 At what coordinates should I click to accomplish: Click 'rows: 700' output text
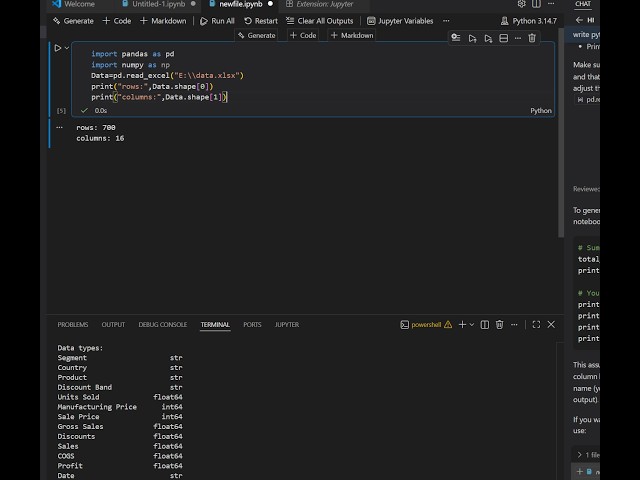point(96,128)
